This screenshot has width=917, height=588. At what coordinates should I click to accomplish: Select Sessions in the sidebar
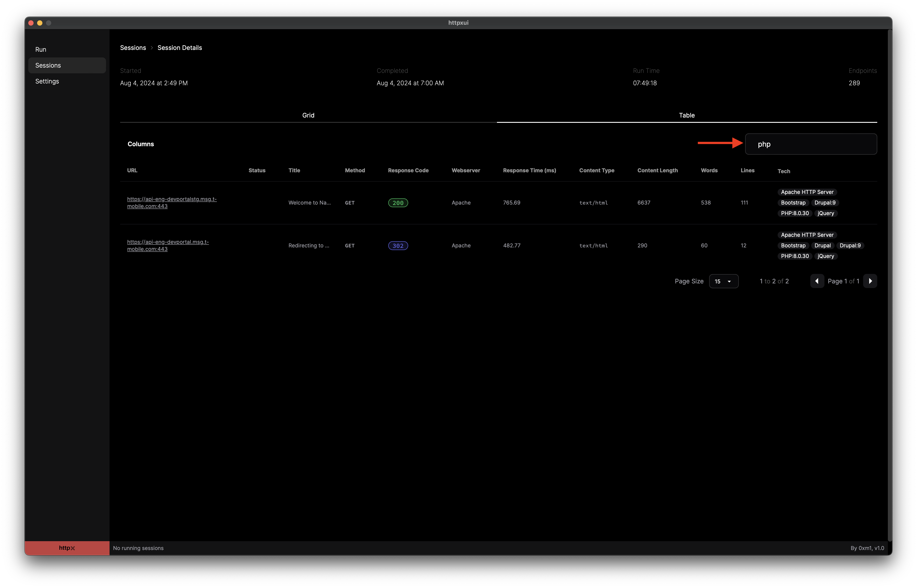click(67, 65)
